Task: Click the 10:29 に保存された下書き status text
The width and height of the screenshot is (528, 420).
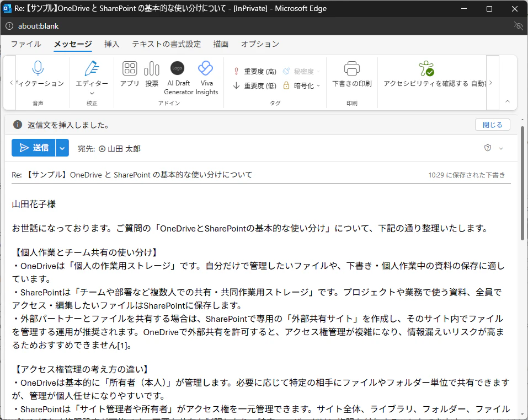Action: tap(467, 175)
